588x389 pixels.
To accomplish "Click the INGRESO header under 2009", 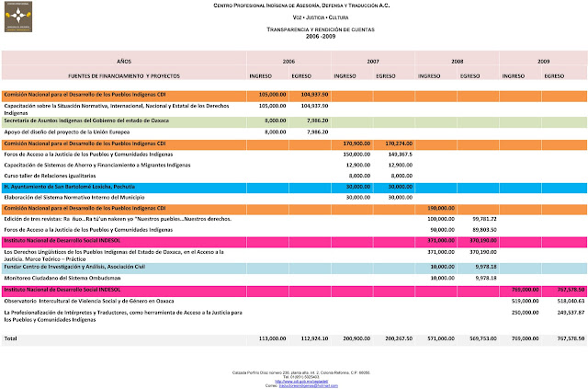I will [514, 75].
